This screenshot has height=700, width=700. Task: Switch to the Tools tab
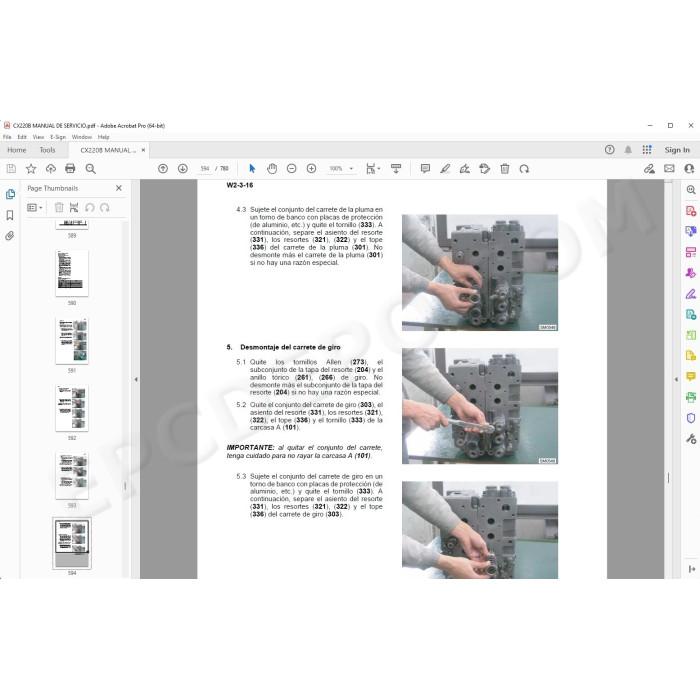pyautogui.click(x=47, y=150)
